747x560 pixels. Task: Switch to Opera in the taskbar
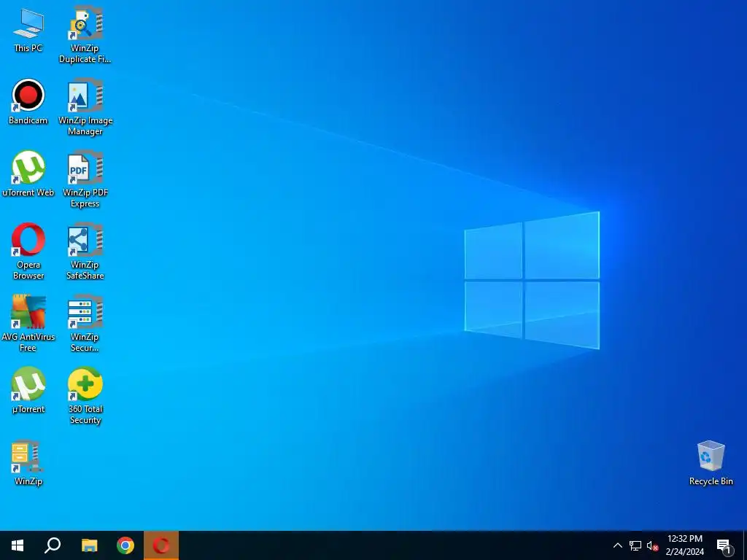pyautogui.click(x=161, y=545)
